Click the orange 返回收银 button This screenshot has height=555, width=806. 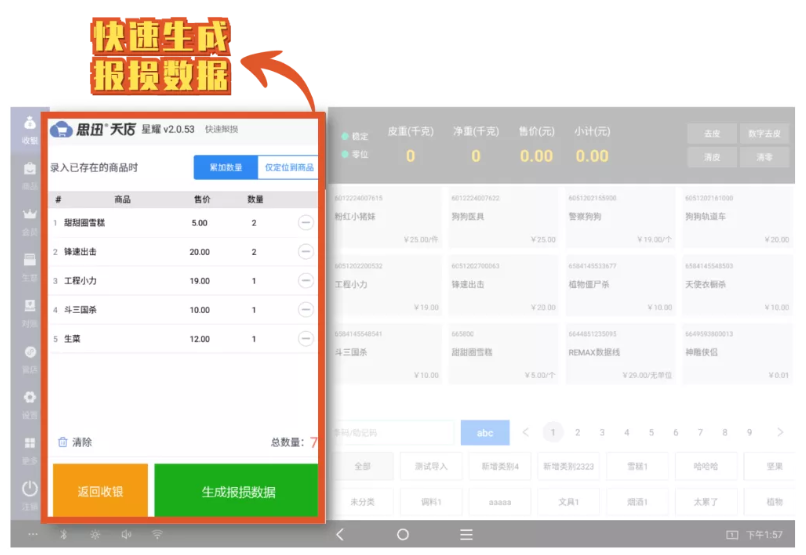pyautogui.click(x=100, y=492)
